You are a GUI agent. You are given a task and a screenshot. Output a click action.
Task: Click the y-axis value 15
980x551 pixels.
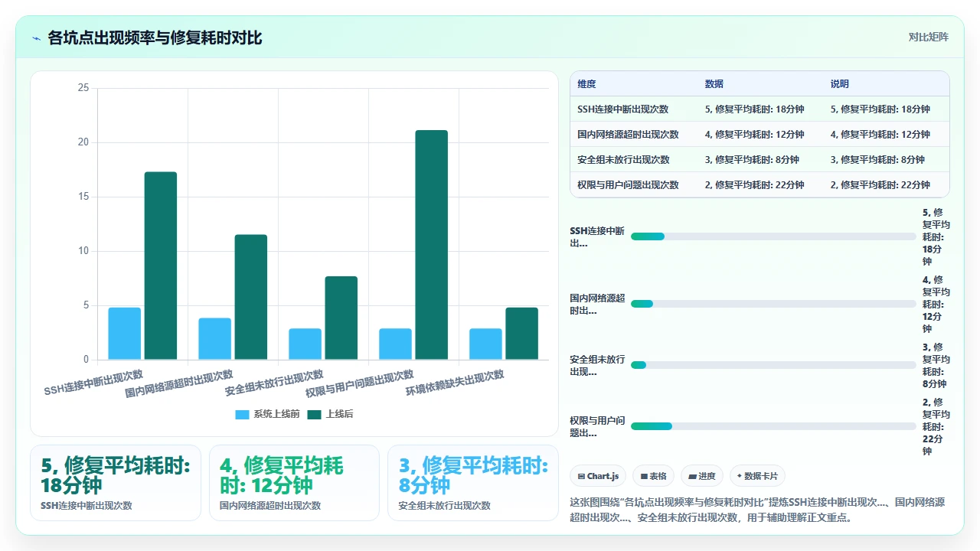coord(83,197)
